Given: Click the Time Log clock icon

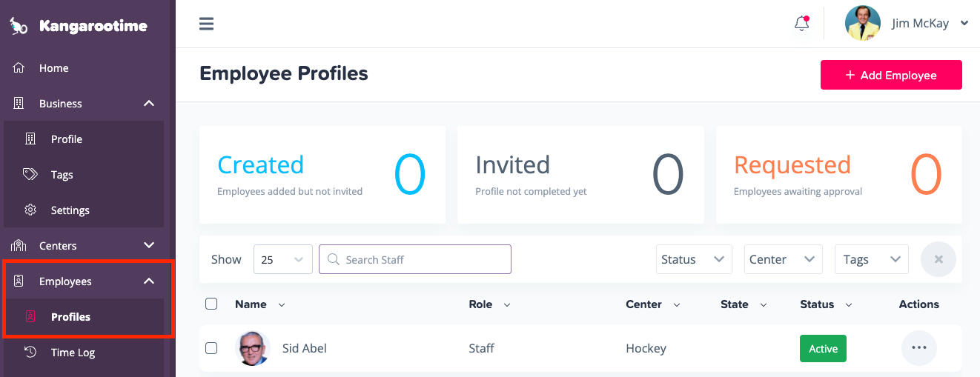Looking at the screenshot, I should (x=30, y=353).
